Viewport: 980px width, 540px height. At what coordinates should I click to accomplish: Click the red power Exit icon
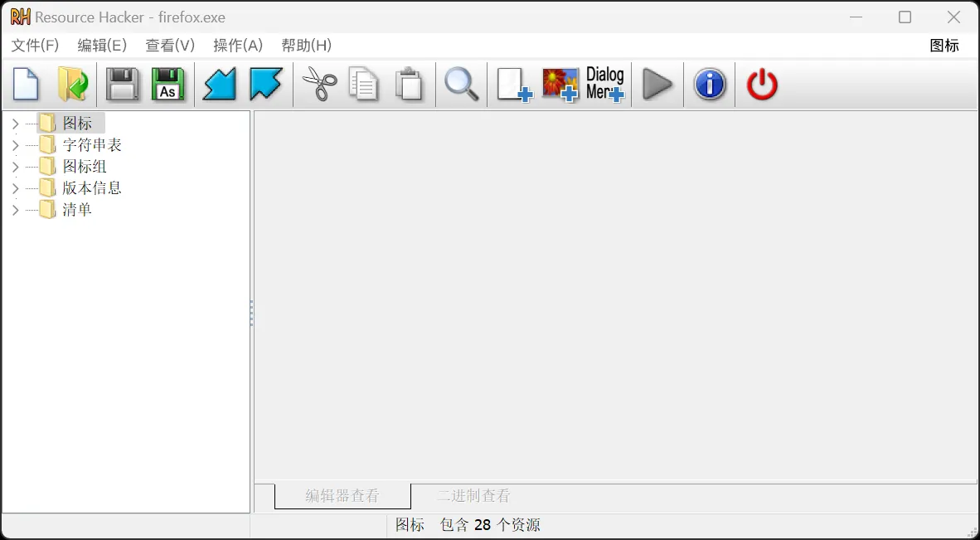click(762, 85)
